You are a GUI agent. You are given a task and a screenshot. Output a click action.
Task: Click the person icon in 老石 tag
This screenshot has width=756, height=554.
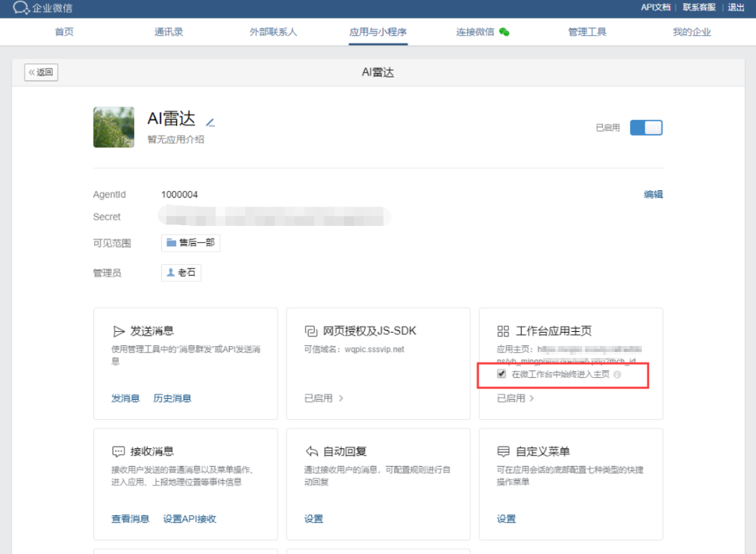coord(170,272)
